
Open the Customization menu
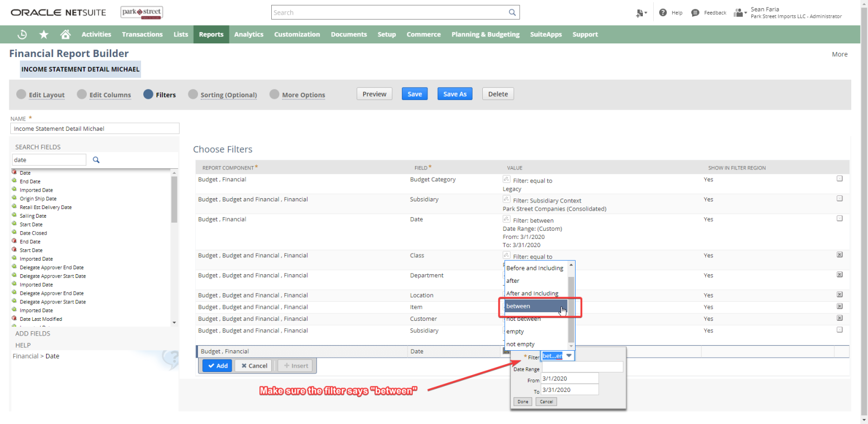[297, 34]
